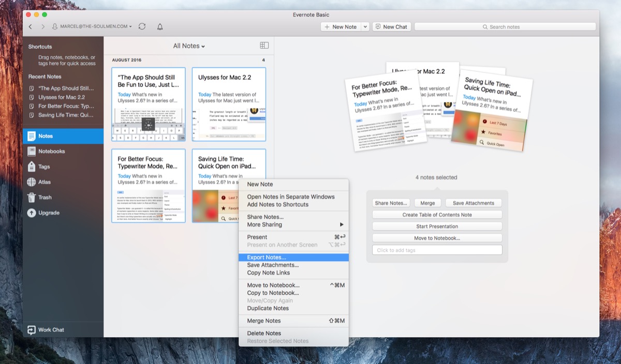Toggle the note list view options icon
Viewport: 621px width, 364px height.
coord(264,45)
